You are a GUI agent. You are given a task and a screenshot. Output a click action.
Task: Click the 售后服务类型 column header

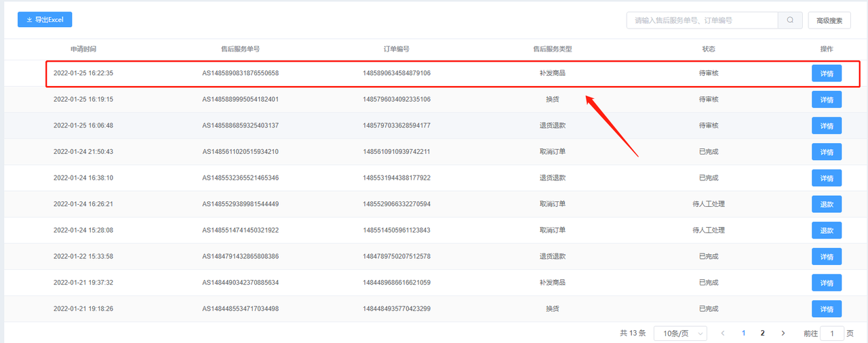tap(552, 49)
